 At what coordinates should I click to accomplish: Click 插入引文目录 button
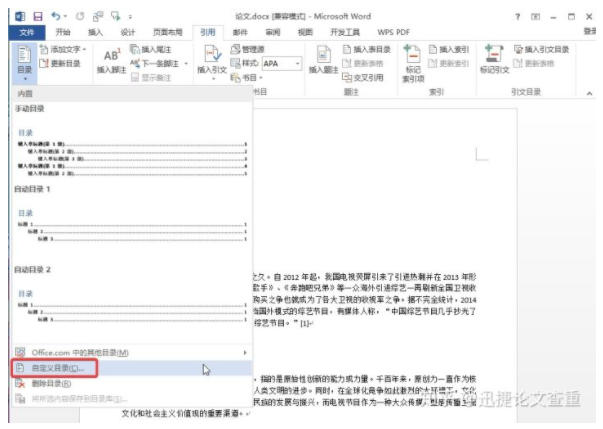[x=541, y=49]
